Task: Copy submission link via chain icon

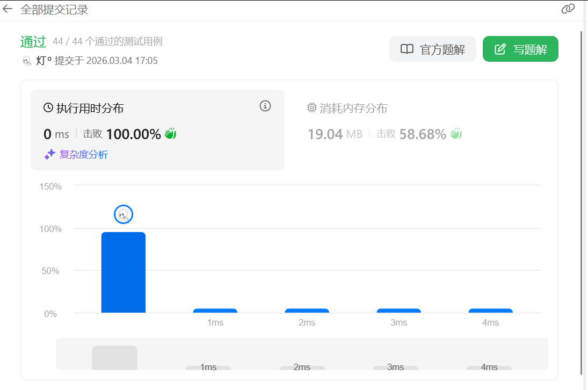Action: point(568,9)
